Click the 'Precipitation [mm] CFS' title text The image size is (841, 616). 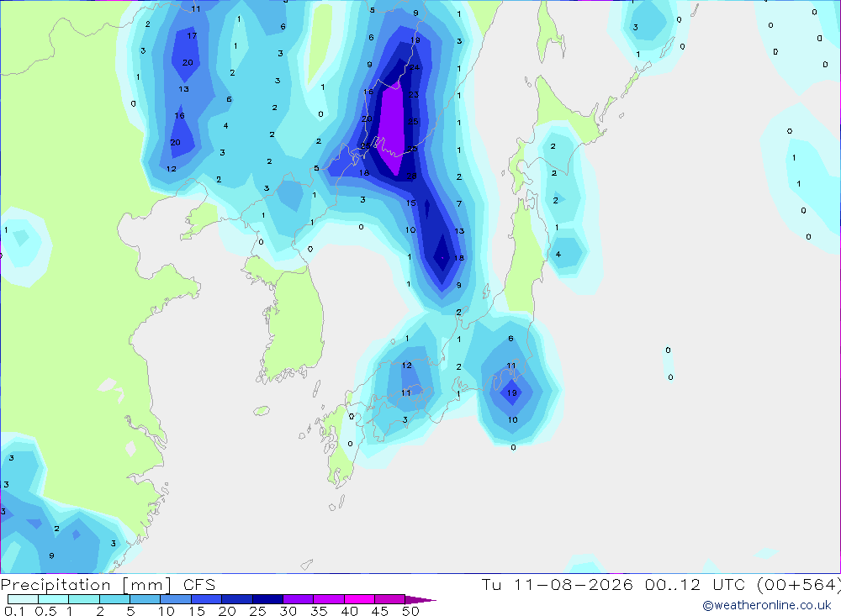[108, 585]
